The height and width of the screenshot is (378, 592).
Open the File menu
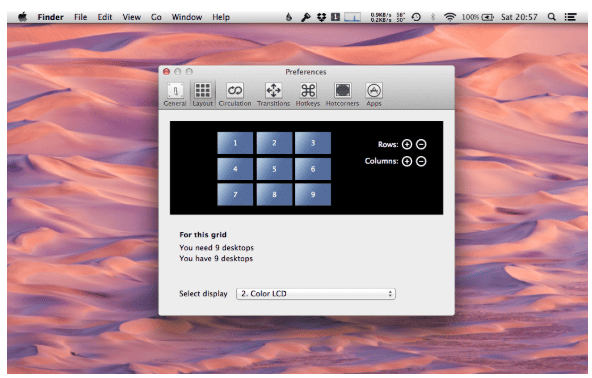tap(80, 17)
